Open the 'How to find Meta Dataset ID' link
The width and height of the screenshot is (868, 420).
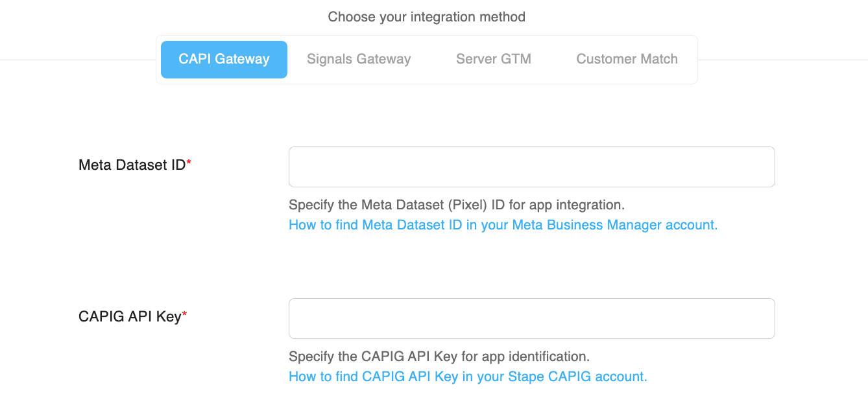tap(503, 225)
